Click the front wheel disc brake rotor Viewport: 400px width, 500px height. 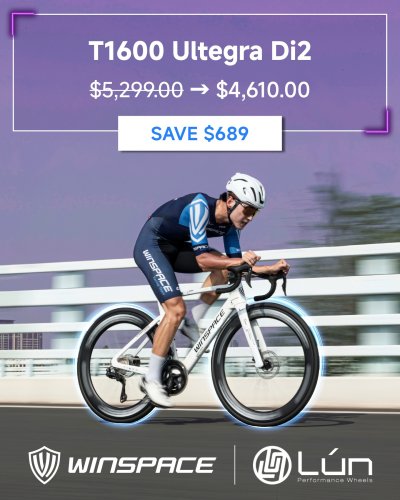click(269, 363)
